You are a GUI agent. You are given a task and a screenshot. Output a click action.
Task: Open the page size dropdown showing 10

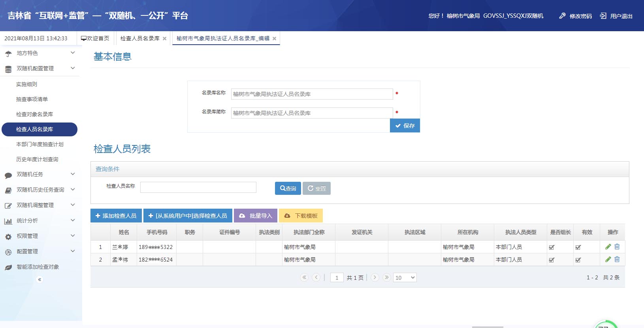point(405,278)
